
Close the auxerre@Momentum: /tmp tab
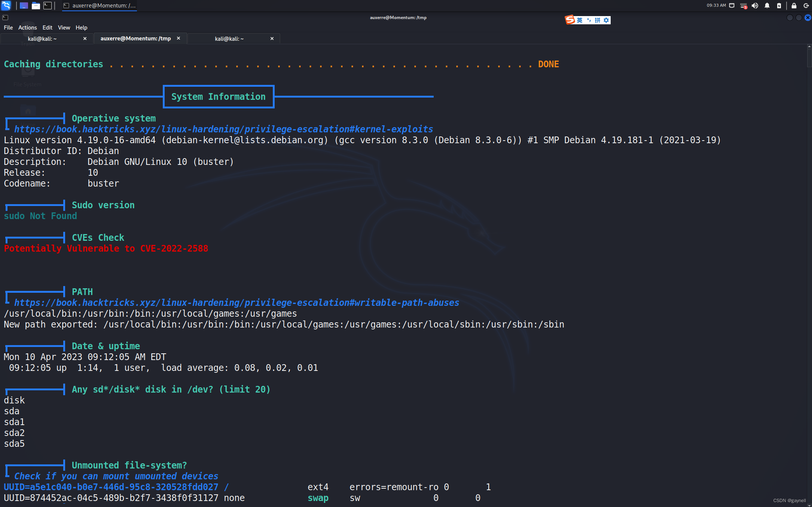point(178,39)
